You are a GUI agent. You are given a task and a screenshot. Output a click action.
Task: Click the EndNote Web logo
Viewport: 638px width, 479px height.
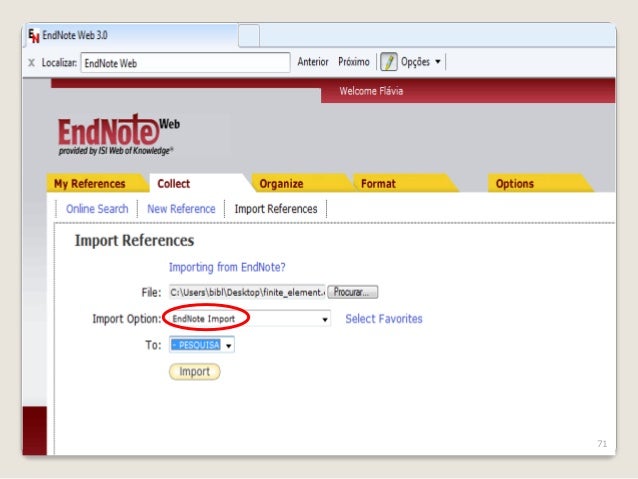click(118, 135)
